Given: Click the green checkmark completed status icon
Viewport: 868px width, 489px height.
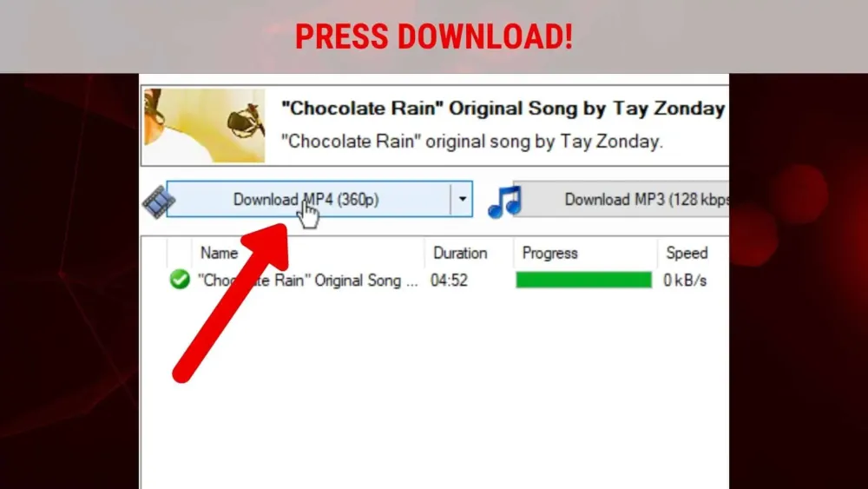Looking at the screenshot, I should (180, 280).
